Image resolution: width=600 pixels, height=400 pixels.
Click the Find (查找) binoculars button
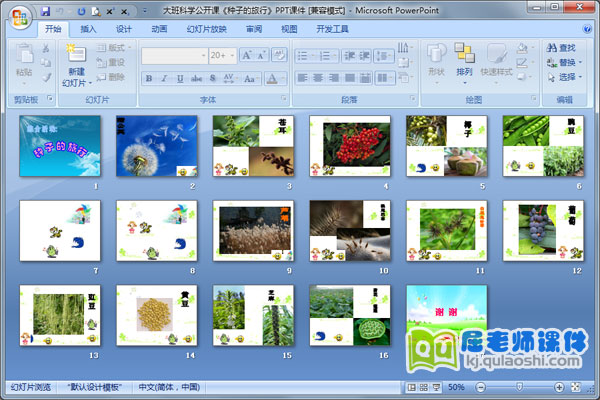click(561, 48)
